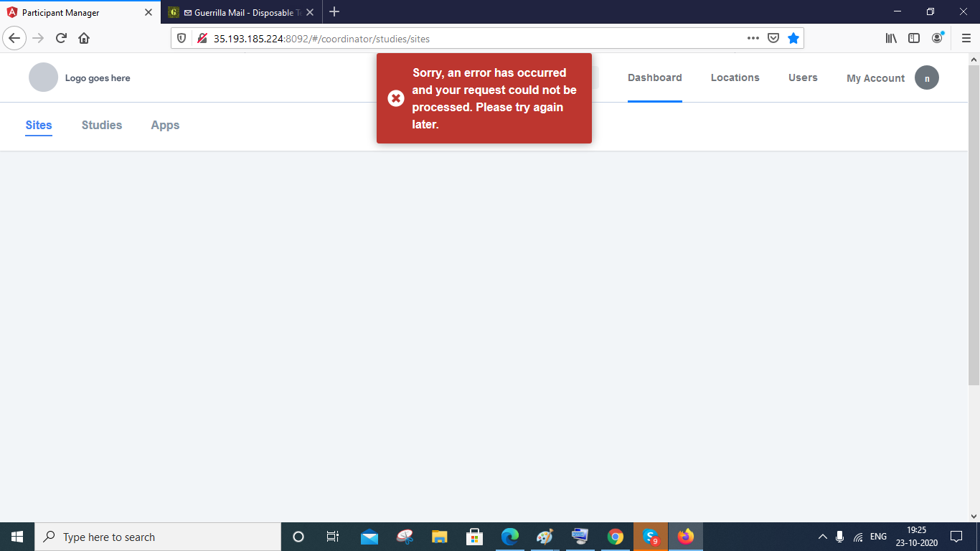
Task: Open a new browser tab
Action: 334,12
